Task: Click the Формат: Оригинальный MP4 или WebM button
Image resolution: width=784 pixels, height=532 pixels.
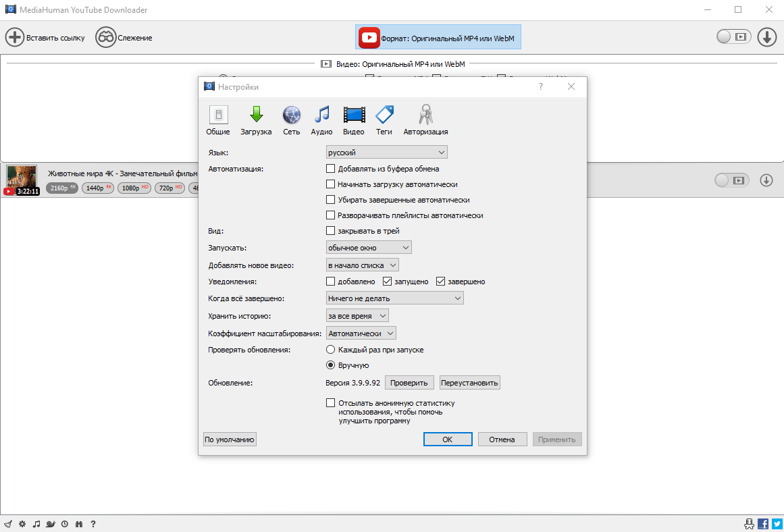Action: click(x=438, y=38)
